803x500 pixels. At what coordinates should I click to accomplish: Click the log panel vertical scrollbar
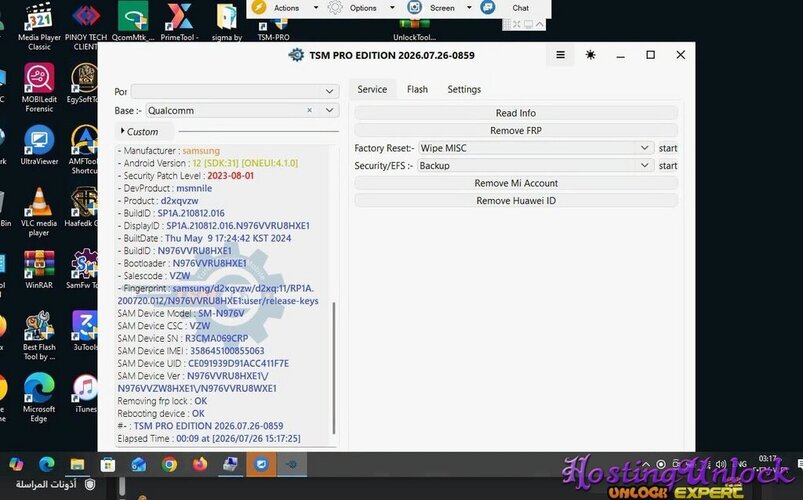(334, 368)
